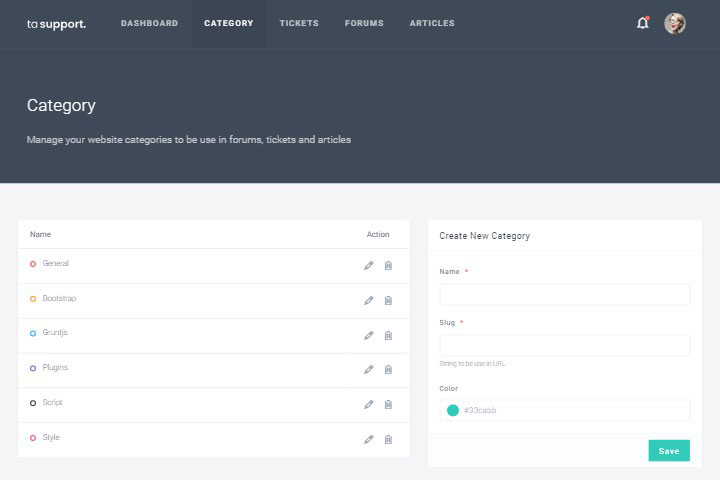Switch to the Tickets tab
Image resolution: width=720 pixels, height=480 pixels.
click(299, 23)
